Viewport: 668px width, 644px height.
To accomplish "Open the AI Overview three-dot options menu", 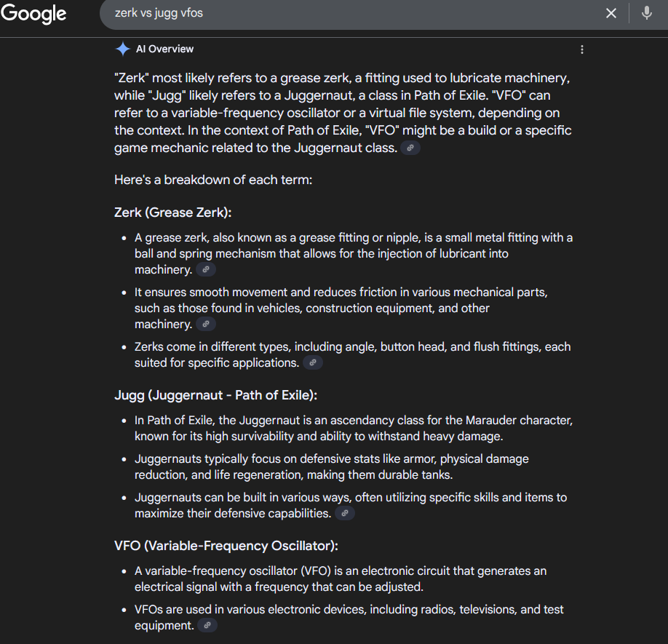I will pyautogui.click(x=582, y=49).
